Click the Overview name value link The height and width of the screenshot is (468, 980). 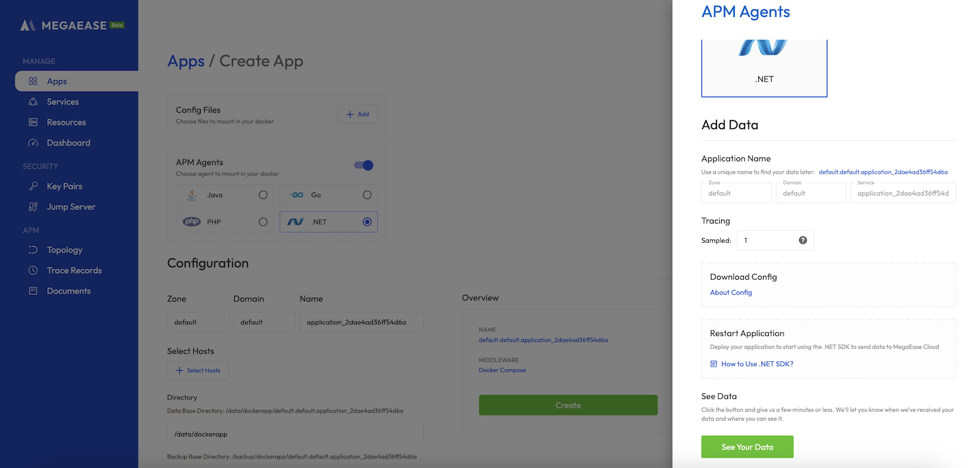[543, 340]
